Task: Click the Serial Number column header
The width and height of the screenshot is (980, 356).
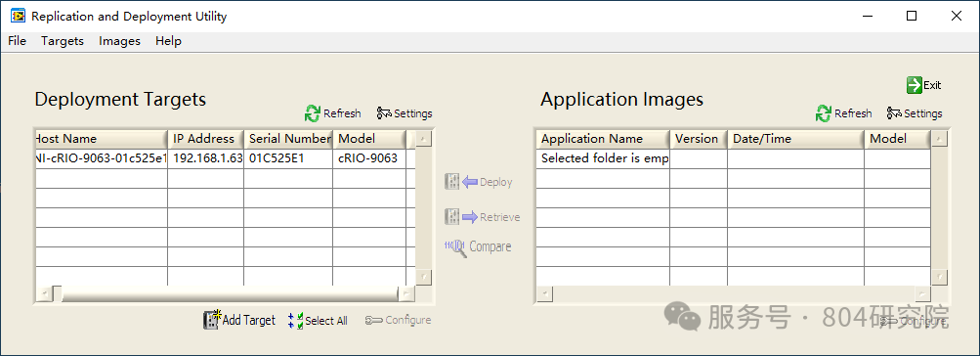Action: click(x=288, y=139)
